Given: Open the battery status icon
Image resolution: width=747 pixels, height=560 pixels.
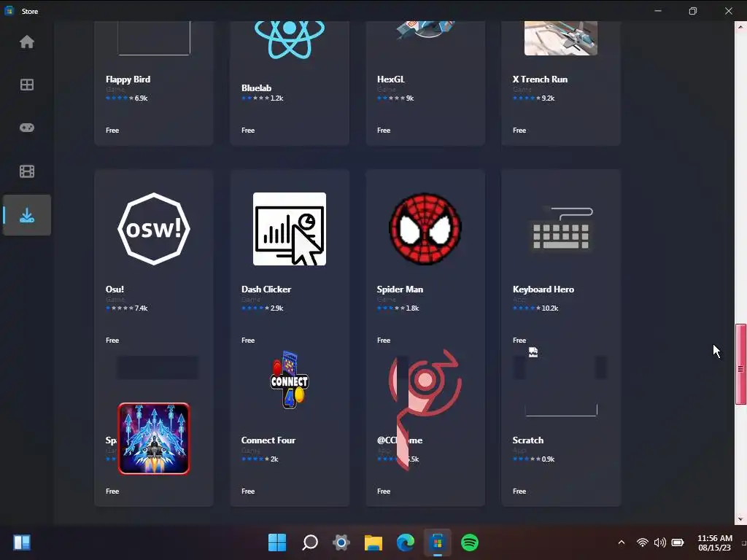Looking at the screenshot, I should pos(678,542).
